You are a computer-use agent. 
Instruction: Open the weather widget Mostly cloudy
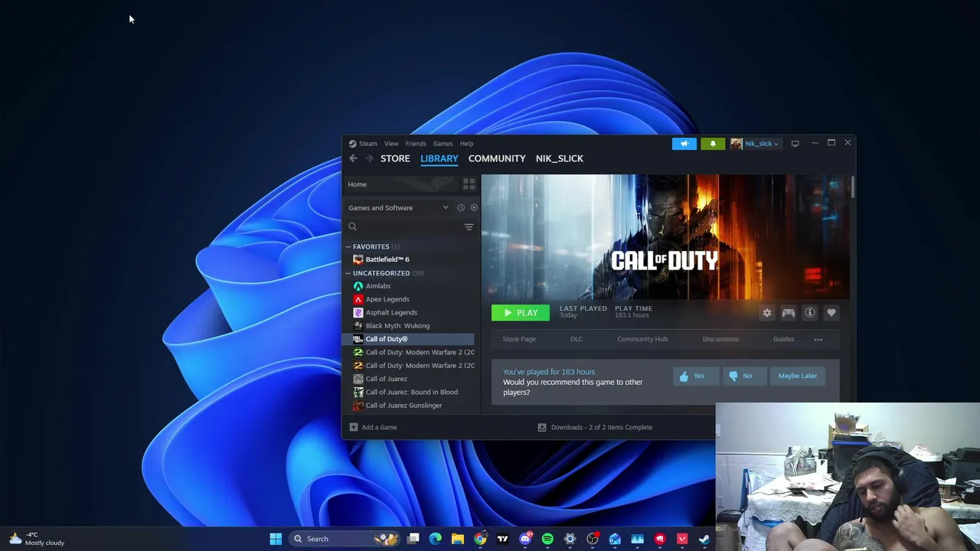click(x=36, y=539)
